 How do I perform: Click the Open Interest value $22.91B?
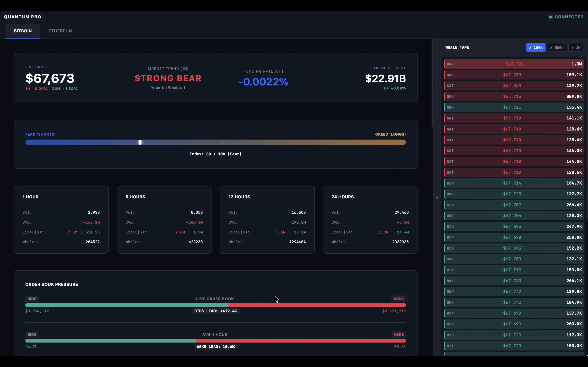point(385,79)
